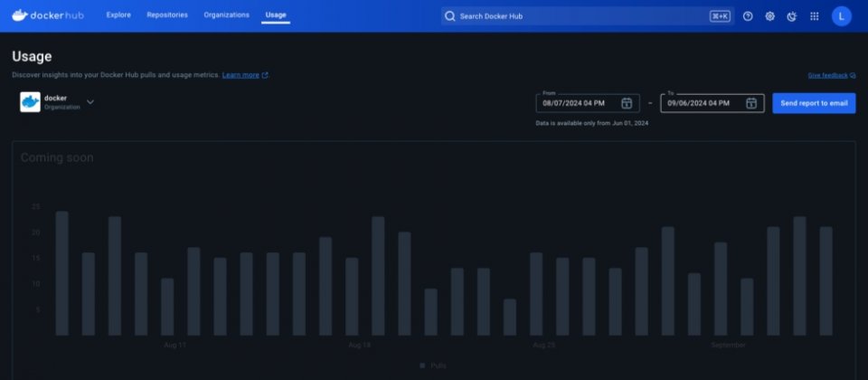Toggle the dark mode theme icon
This screenshot has width=868, height=380.
tap(792, 16)
